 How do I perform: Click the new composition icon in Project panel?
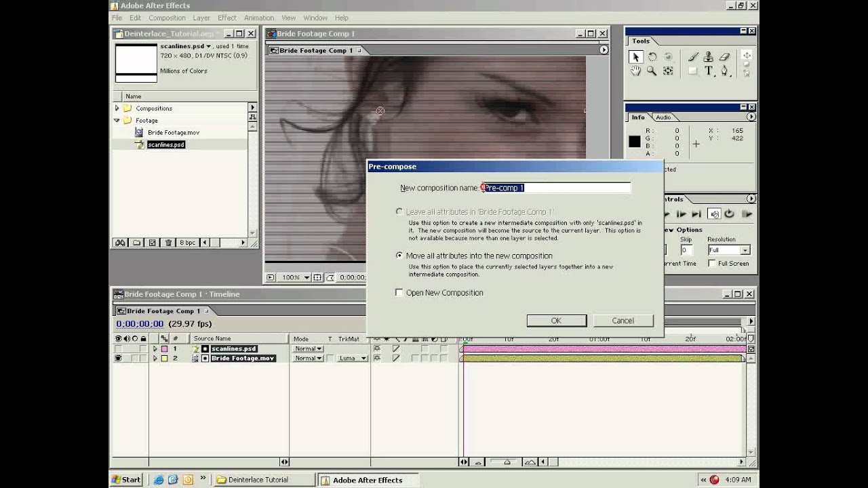tap(152, 243)
